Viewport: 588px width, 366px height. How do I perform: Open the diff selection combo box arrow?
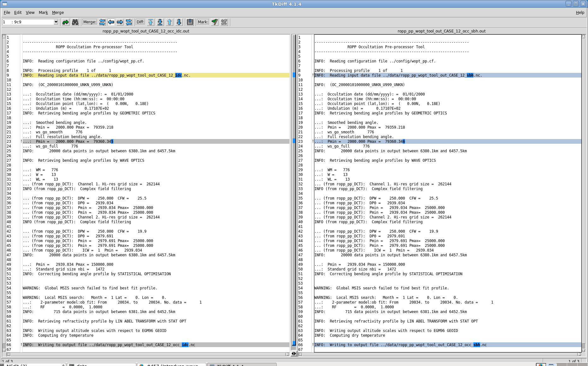tap(56, 22)
